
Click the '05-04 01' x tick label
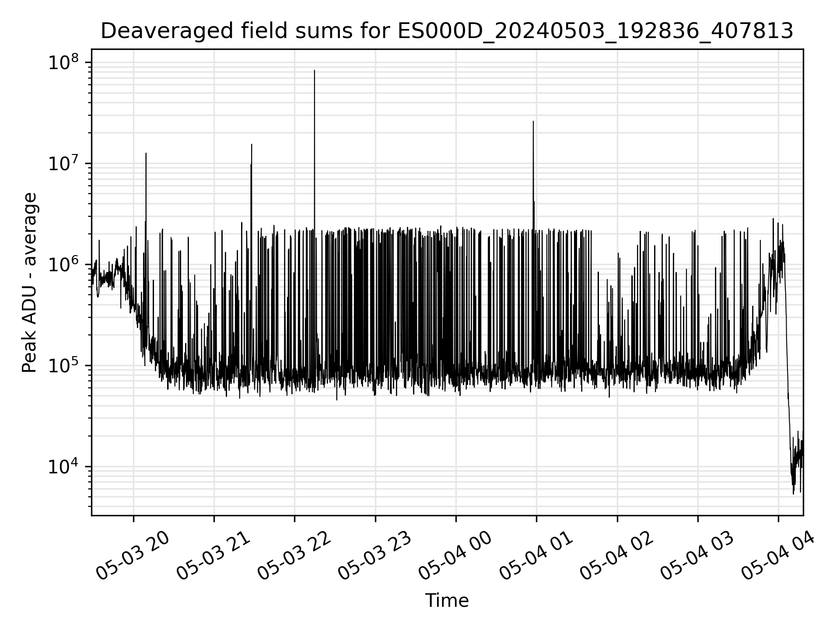click(x=536, y=556)
